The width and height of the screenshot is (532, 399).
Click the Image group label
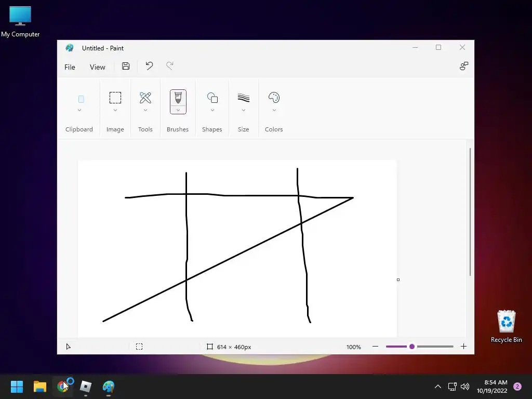click(115, 129)
